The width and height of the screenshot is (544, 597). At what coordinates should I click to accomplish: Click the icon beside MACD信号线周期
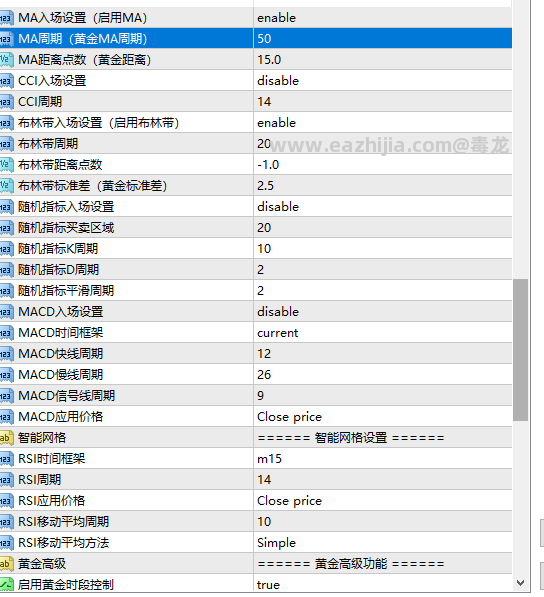click(x=6, y=396)
